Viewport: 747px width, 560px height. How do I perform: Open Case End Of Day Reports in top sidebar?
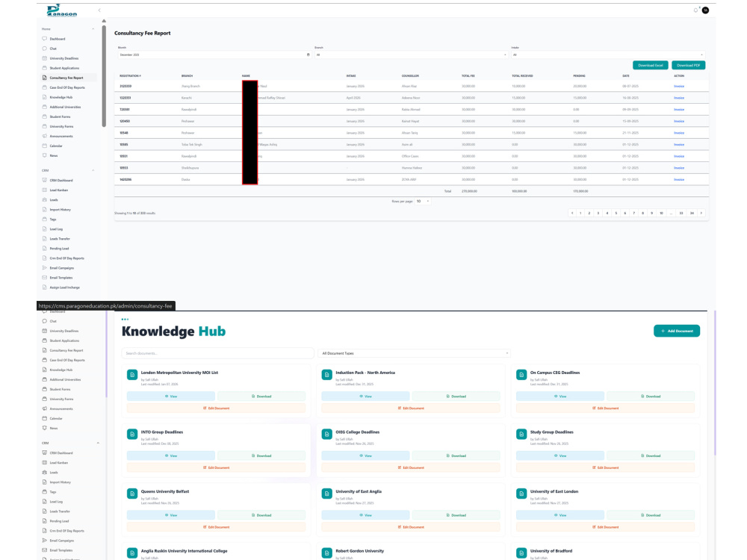[67, 87]
